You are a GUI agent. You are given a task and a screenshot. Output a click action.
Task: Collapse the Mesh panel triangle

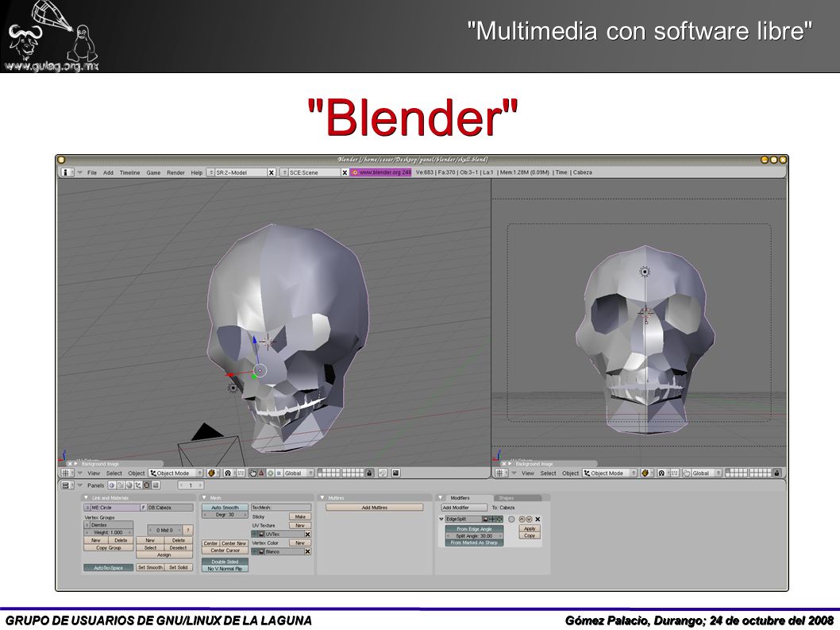204,497
